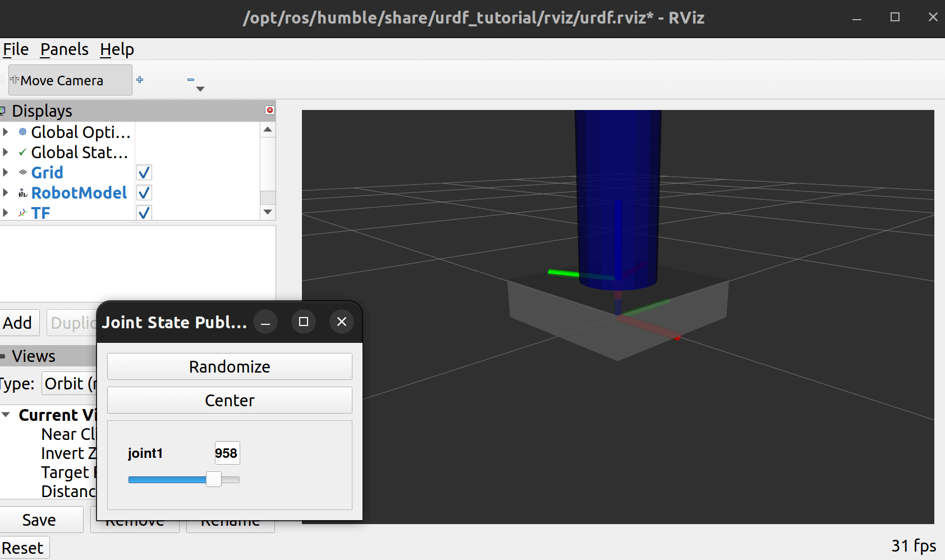Screen dimensions: 945x560
Task: Toggle the Grid display checkbox
Action: click(144, 172)
